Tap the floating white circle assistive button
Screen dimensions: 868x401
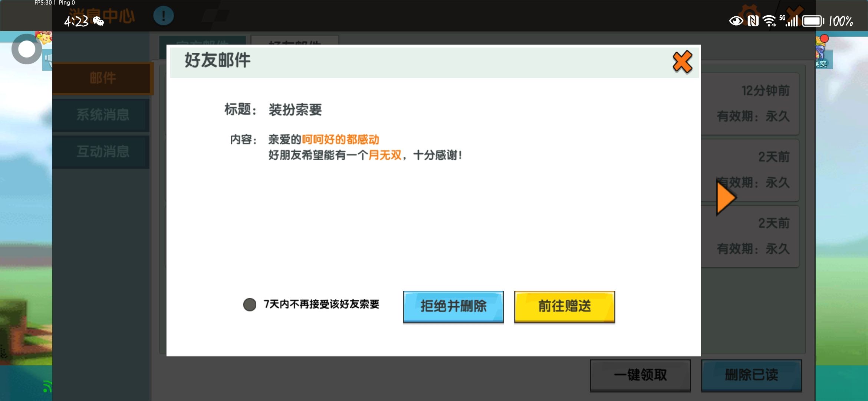click(26, 49)
